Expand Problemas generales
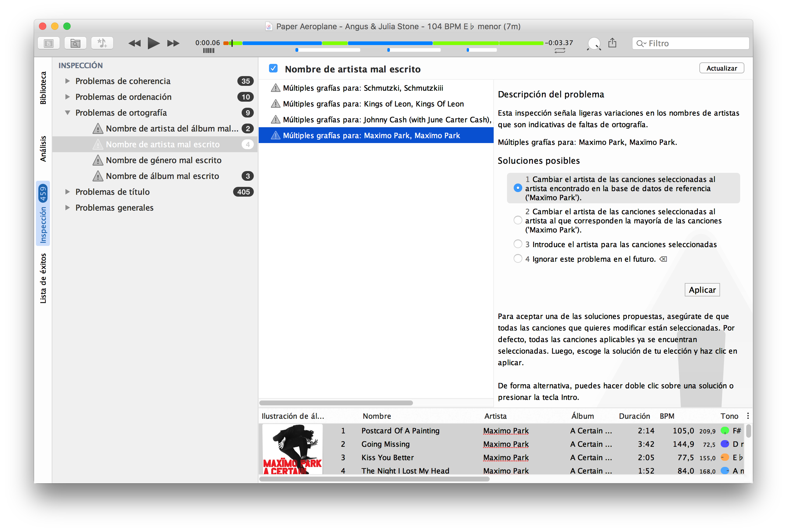Image resolution: width=787 pixels, height=532 pixels. pyautogui.click(x=67, y=208)
